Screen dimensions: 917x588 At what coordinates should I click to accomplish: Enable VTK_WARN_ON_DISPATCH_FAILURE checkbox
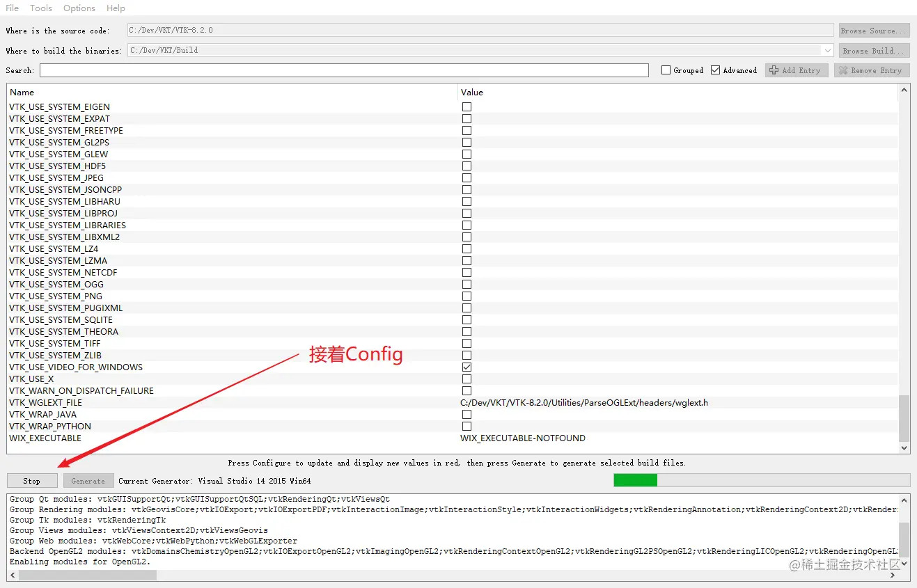(x=467, y=391)
